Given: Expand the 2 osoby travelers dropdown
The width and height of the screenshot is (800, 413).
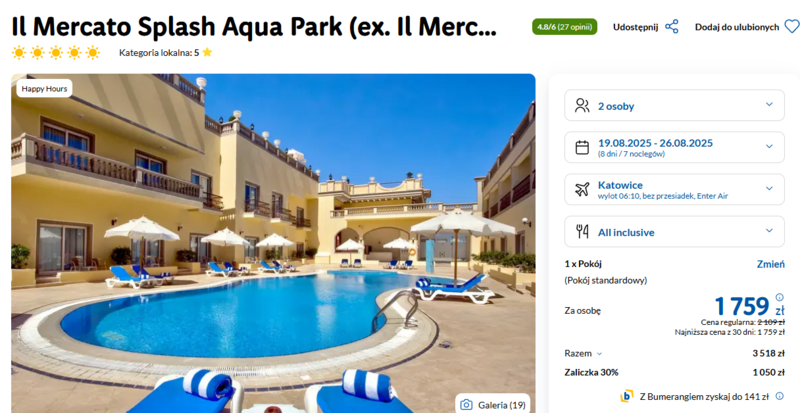Looking at the screenshot, I should (x=674, y=106).
